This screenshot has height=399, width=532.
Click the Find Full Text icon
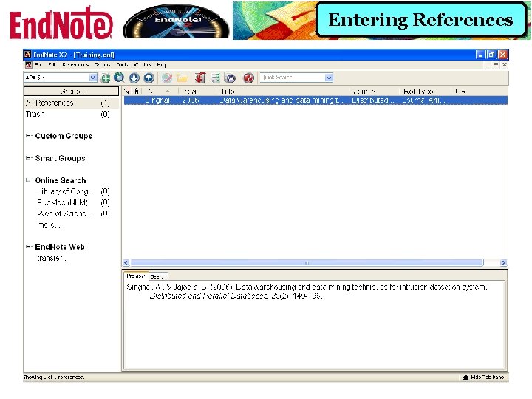pyautogui.click(x=166, y=78)
